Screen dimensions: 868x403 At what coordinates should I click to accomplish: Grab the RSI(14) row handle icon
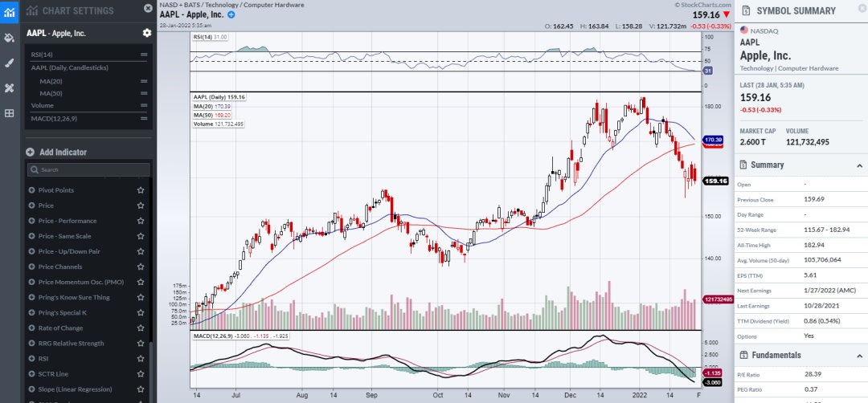coord(144,54)
